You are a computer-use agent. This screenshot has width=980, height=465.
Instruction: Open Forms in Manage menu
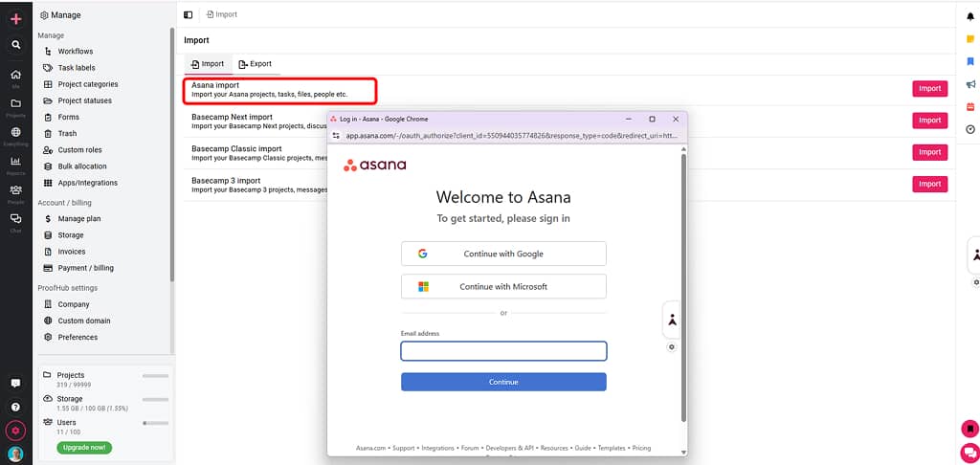(68, 117)
